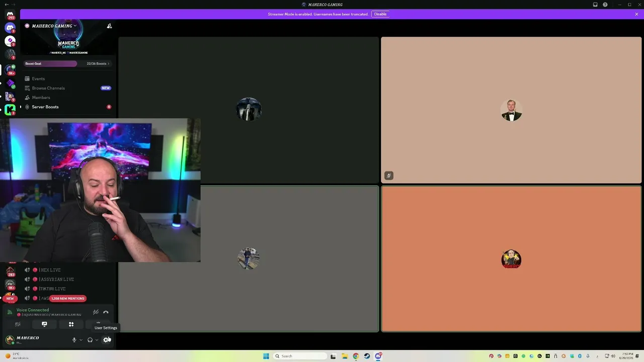644x362 pixels.
Task: Open the weather widget on the taskbar
Action: (16, 356)
